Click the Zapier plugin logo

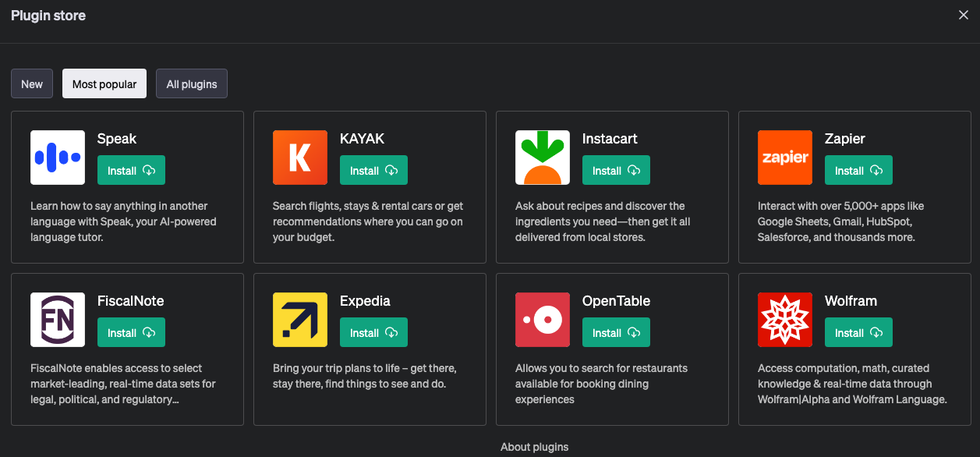click(785, 158)
